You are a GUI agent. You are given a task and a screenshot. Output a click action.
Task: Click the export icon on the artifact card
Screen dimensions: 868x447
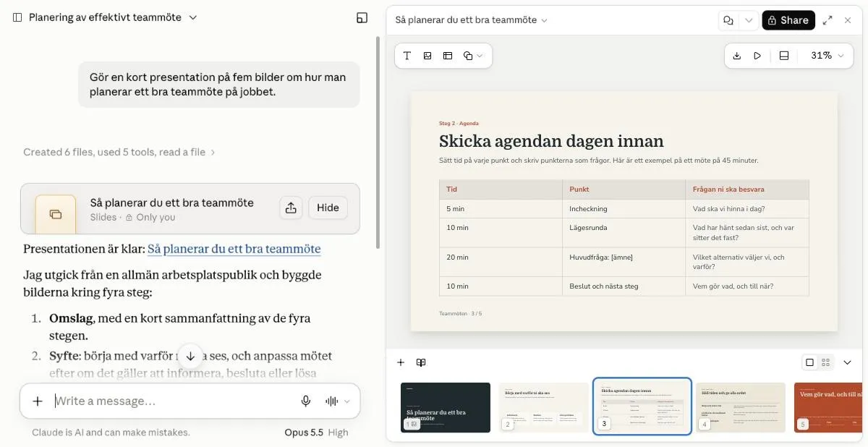tap(290, 208)
